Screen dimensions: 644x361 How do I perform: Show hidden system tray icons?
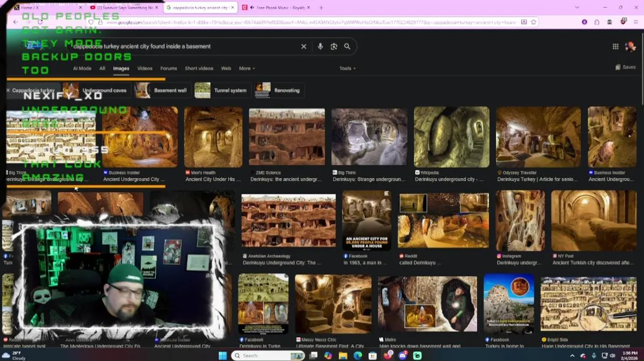coord(572,355)
